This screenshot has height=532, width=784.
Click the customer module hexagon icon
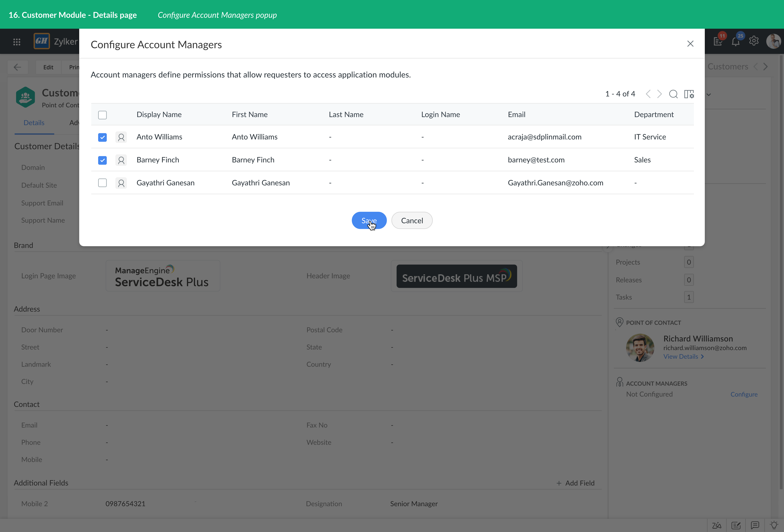tap(25, 97)
